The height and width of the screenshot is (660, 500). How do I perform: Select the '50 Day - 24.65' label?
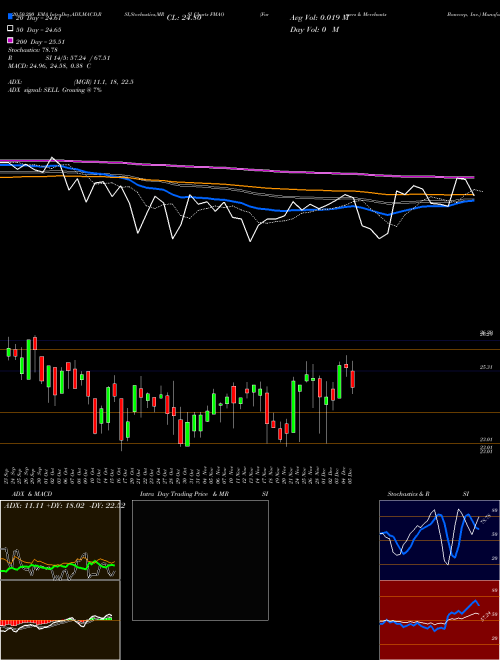click(x=39, y=30)
